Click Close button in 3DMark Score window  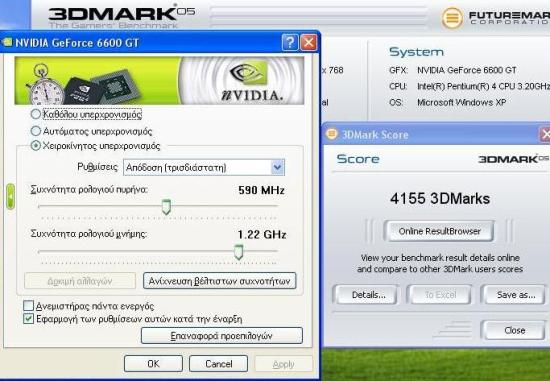(514, 330)
